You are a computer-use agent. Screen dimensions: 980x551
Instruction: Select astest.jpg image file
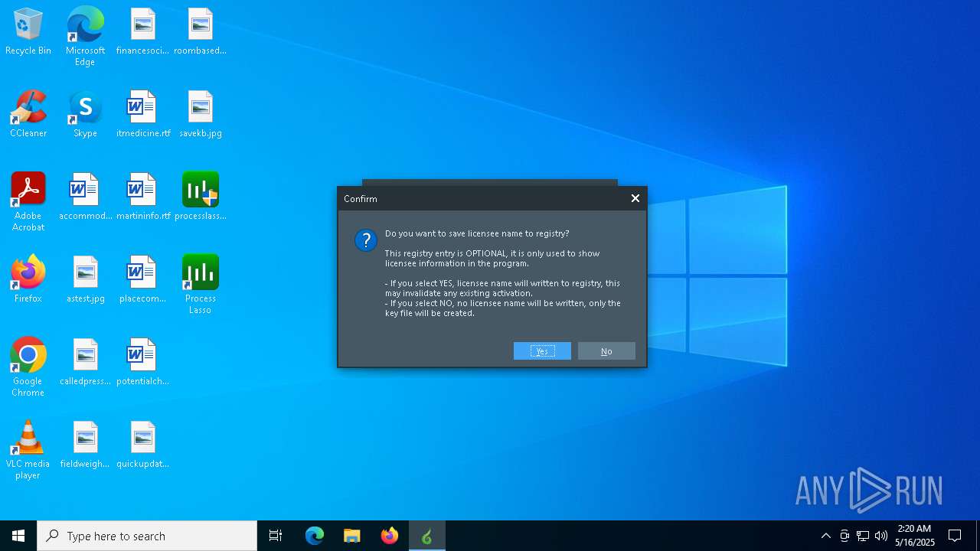(85, 280)
